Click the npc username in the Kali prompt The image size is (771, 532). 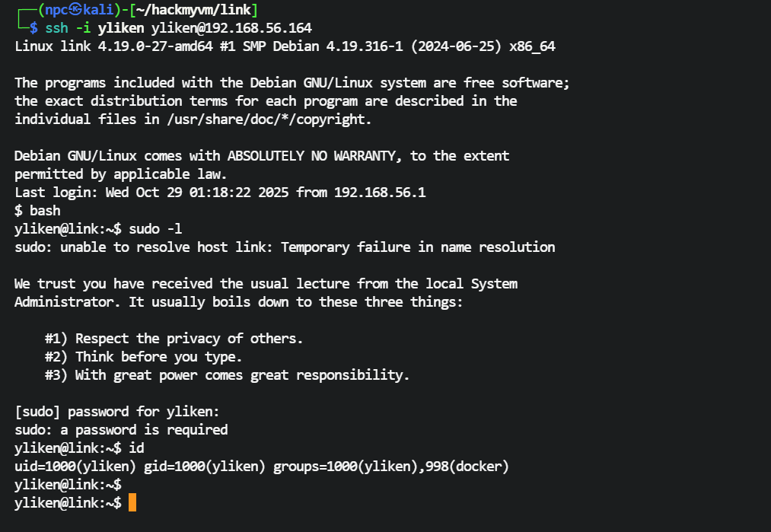coord(56,10)
